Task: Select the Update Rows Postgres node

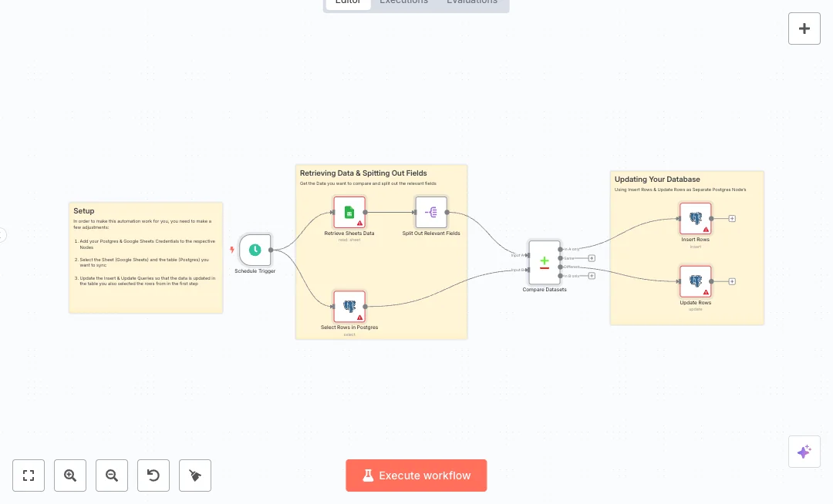Action: point(695,281)
